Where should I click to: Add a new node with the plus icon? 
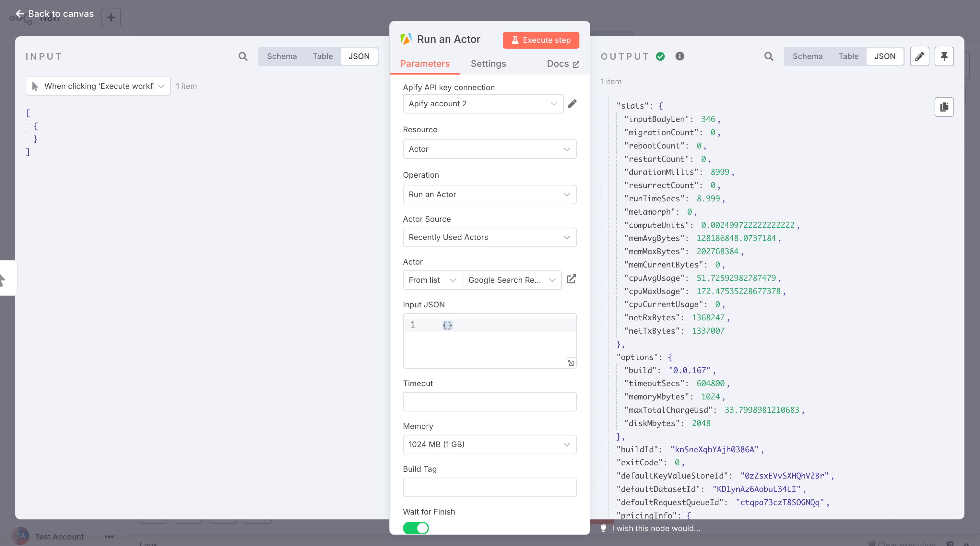coord(111,17)
